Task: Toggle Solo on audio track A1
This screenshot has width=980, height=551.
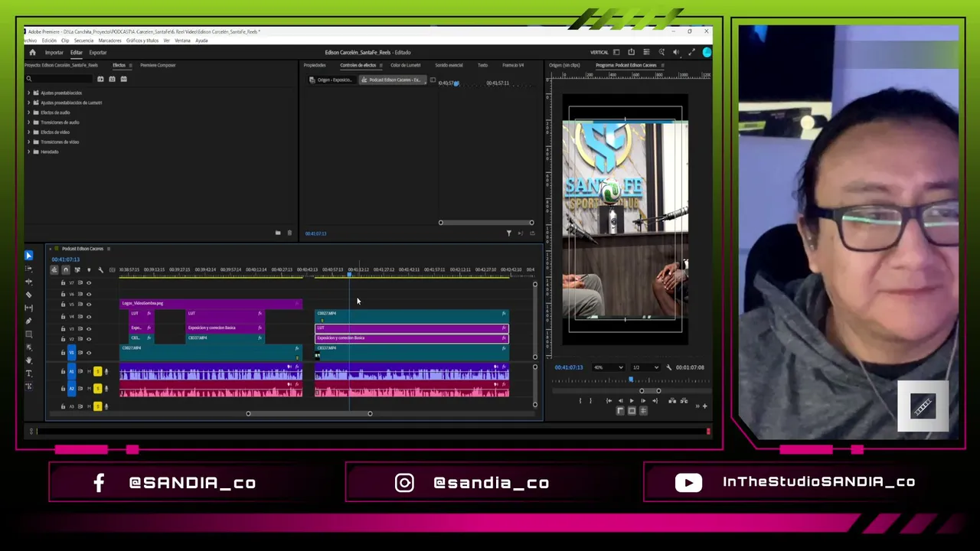Action: pos(97,372)
